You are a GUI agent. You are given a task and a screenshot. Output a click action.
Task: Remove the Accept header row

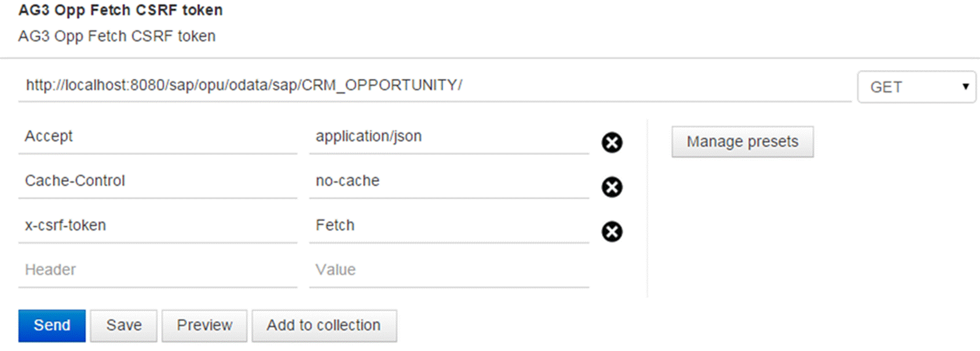point(612,142)
